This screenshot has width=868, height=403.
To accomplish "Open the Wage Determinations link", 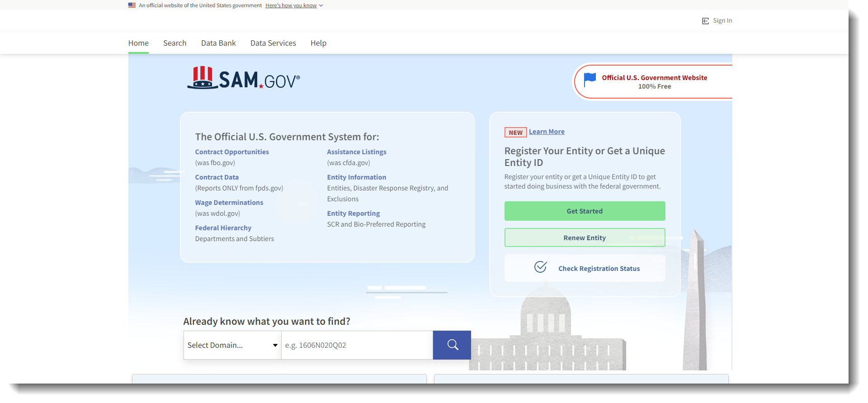I will click(x=229, y=203).
